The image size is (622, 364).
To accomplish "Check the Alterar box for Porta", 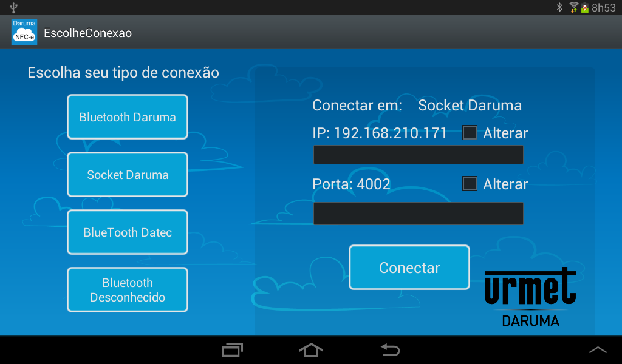I will point(470,183).
